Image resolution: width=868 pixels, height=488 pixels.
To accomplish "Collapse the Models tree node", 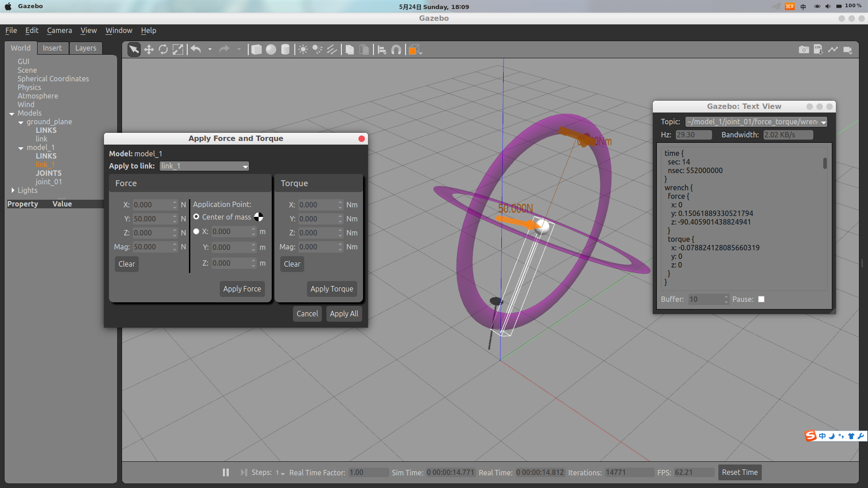I will coord(12,113).
